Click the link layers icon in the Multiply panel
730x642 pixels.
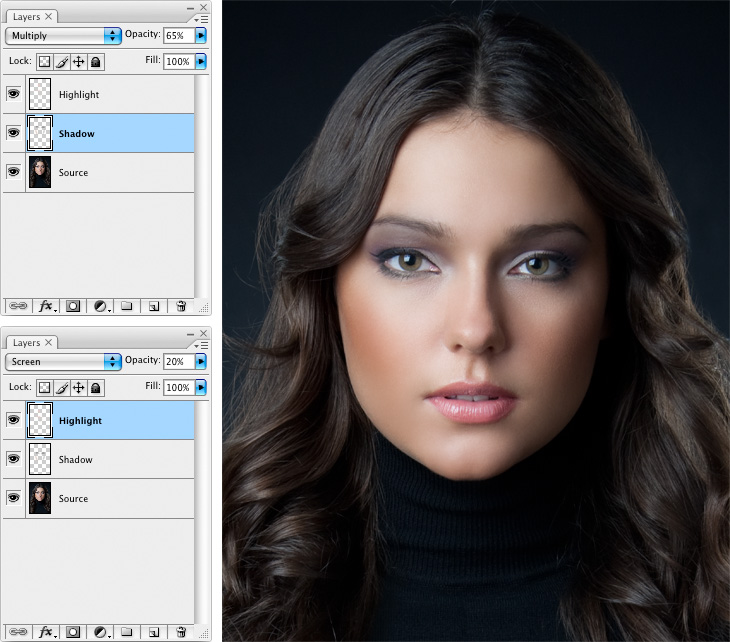(x=16, y=306)
